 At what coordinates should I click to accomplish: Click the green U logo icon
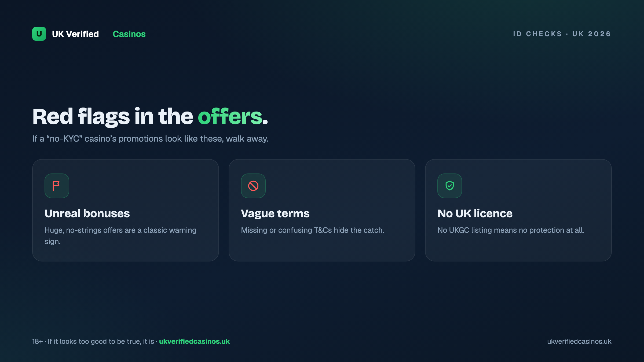[39, 34]
